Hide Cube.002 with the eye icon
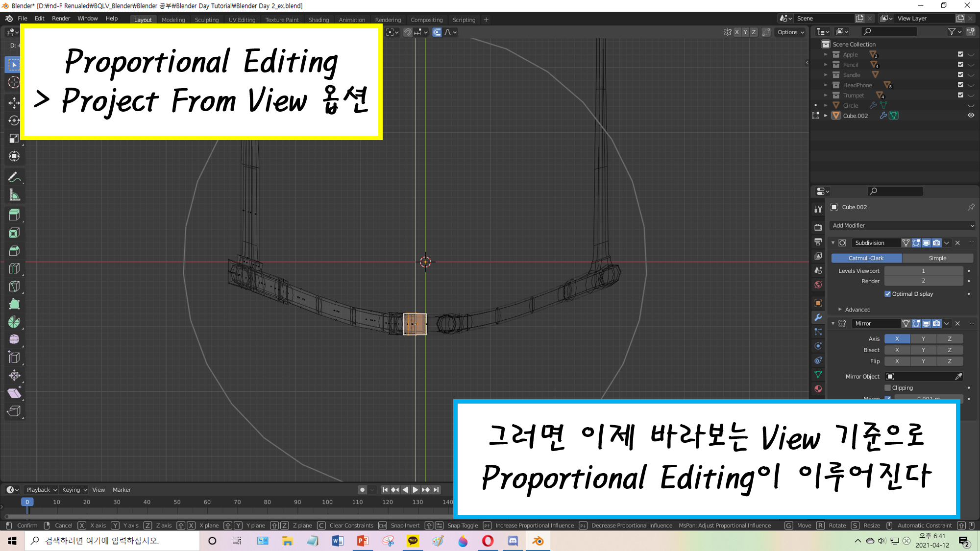Screen dimensions: 980x551 [x=971, y=116]
